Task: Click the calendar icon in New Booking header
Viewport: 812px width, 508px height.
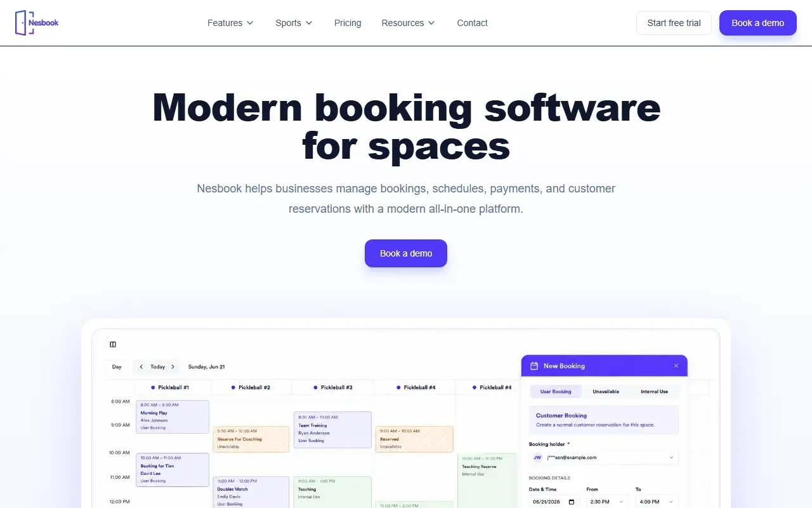Action: point(534,366)
